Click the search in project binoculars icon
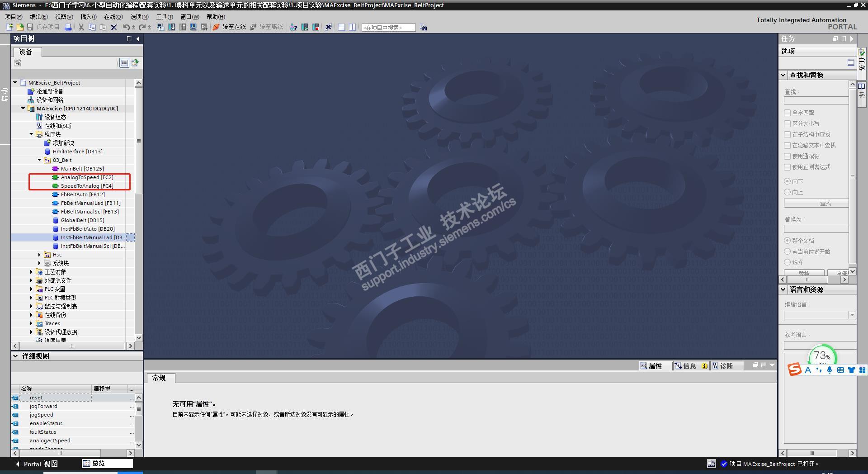 click(x=424, y=28)
